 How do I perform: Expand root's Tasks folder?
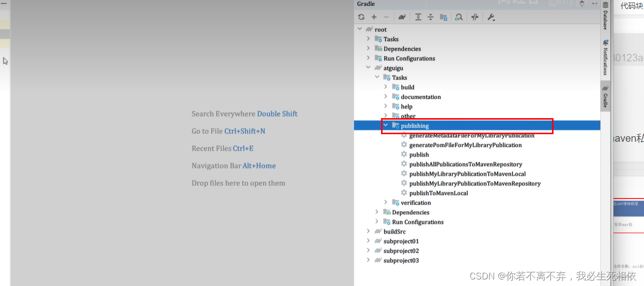click(368, 39)
